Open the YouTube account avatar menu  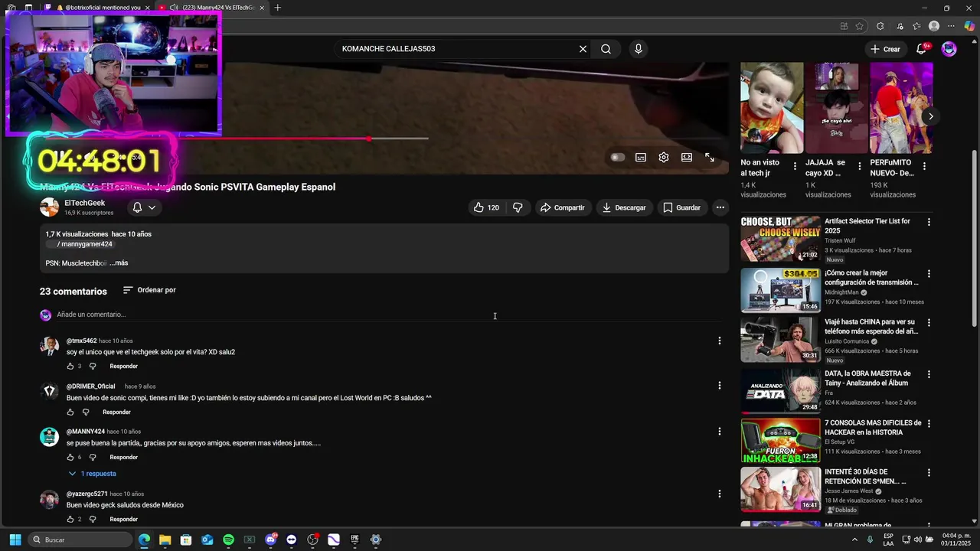tap(949, 49)
